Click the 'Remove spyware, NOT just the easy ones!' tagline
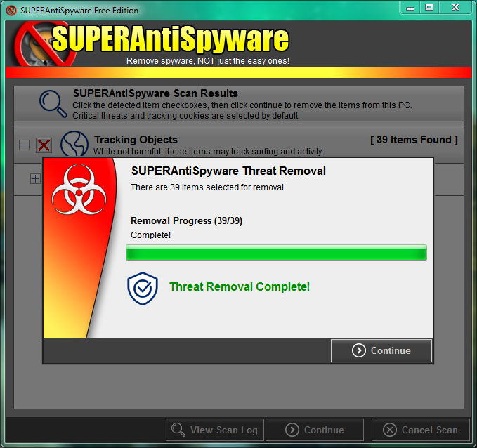The width and height of the screenshot is (477, 448). click(x=208, y=61)
